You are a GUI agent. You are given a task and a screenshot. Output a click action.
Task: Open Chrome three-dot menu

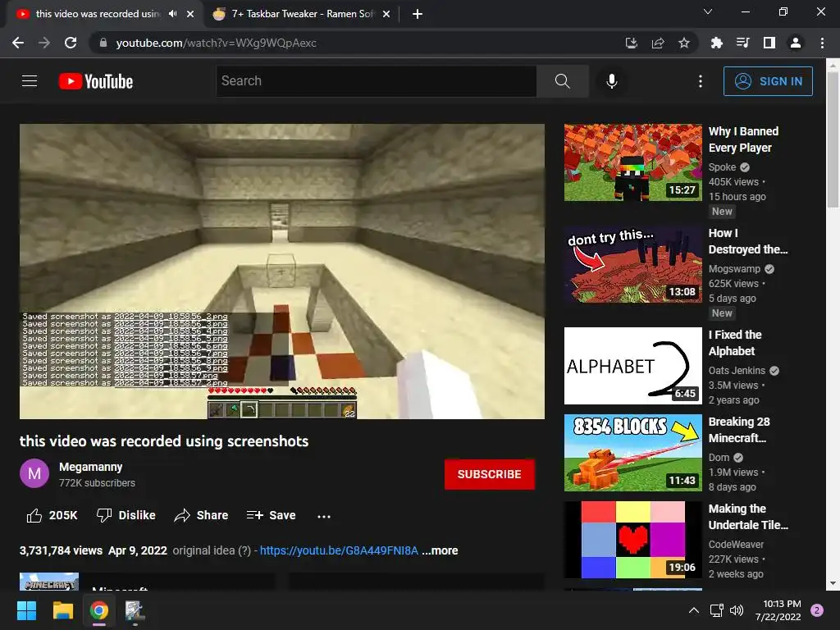(822, 43)
